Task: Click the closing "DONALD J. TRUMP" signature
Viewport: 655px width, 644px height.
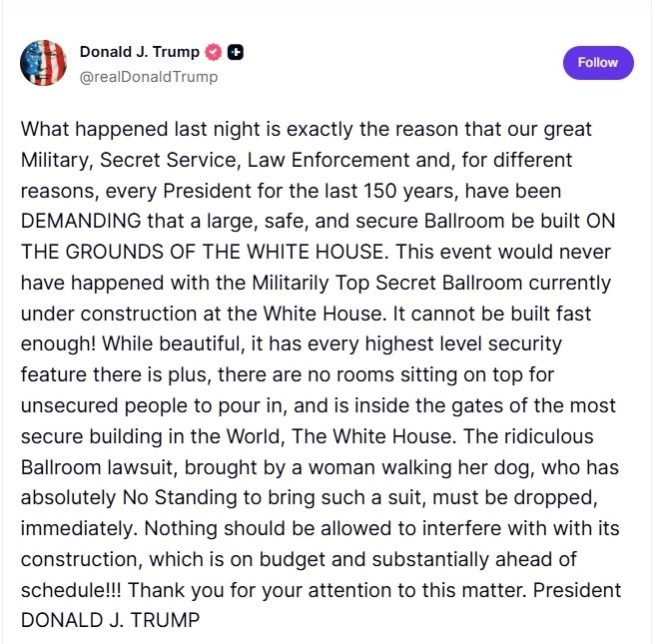Action: [x=110, y=620]
